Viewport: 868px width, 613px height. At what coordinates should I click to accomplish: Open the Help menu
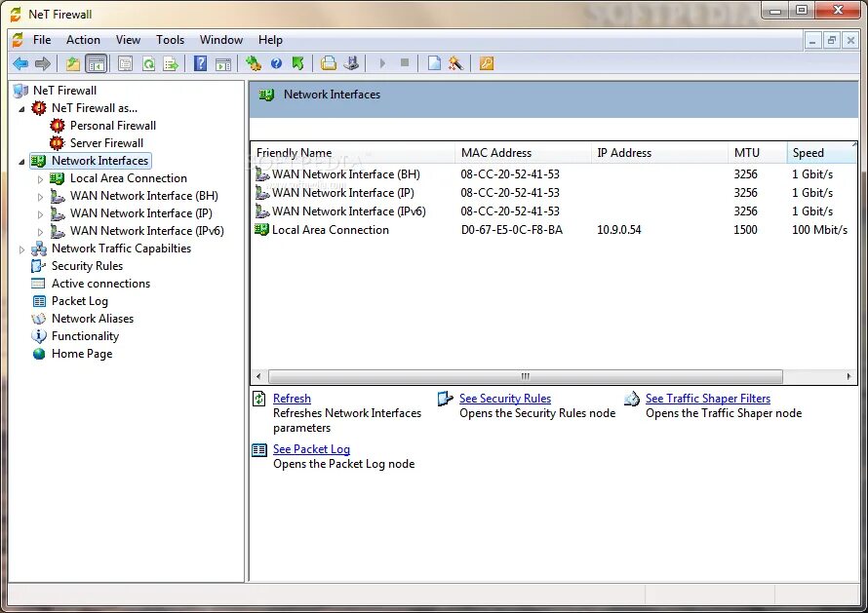(270, 40)
